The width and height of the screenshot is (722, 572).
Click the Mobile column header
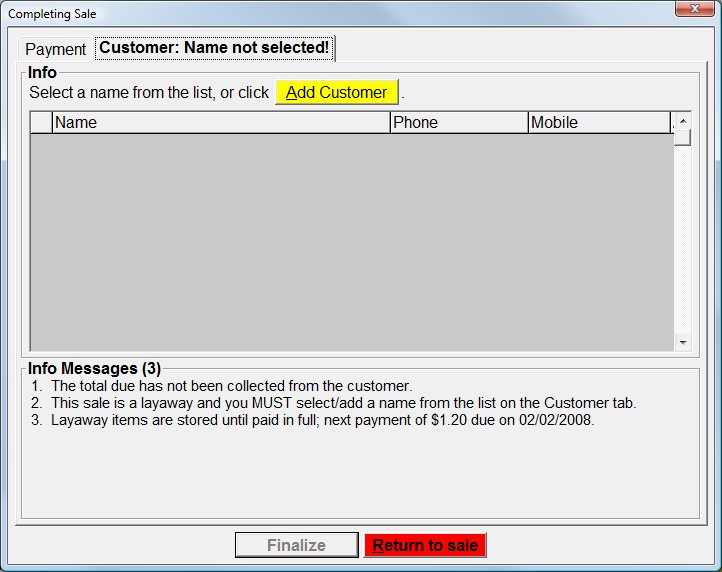tap(600, 123)
